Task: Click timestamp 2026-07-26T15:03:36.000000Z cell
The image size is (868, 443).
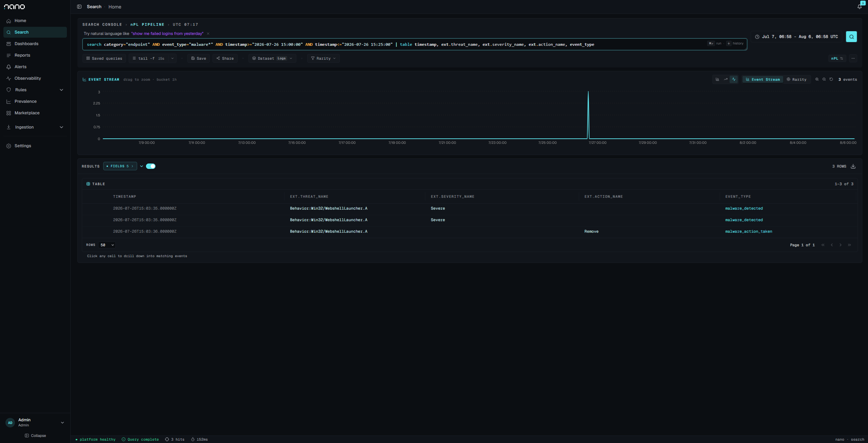Action: pyautogui.click(x=145, y=231)
